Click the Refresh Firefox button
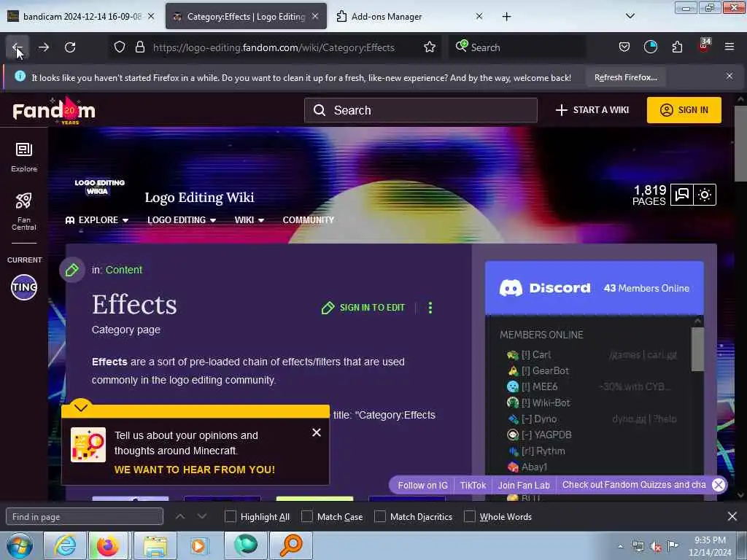 click(625, 77)
